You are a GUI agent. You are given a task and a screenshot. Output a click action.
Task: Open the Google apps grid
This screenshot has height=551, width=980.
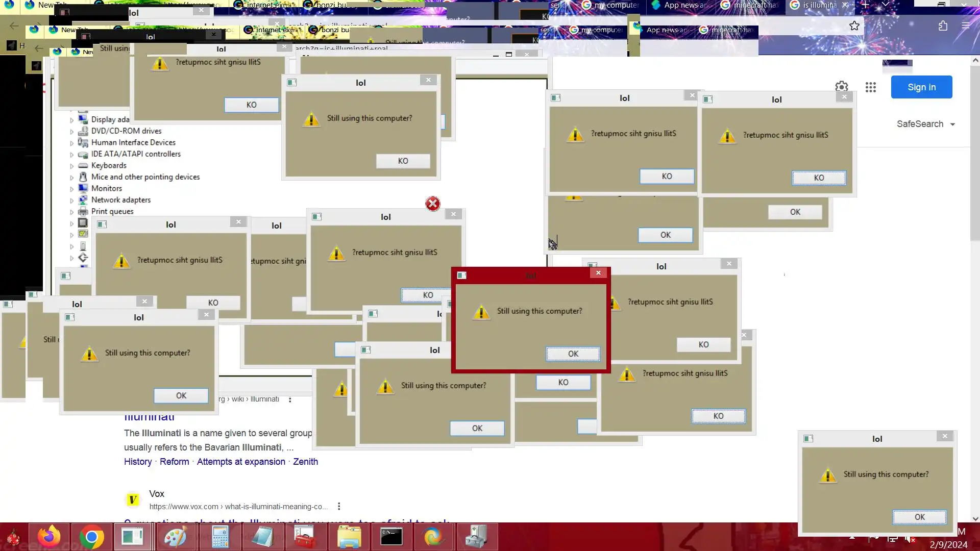871,87
